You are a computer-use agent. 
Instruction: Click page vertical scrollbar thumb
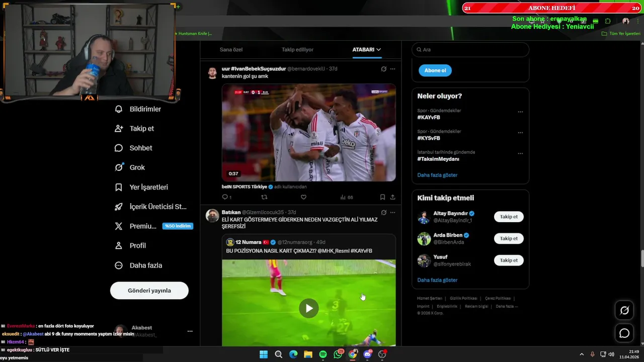[x=642, y=258]
